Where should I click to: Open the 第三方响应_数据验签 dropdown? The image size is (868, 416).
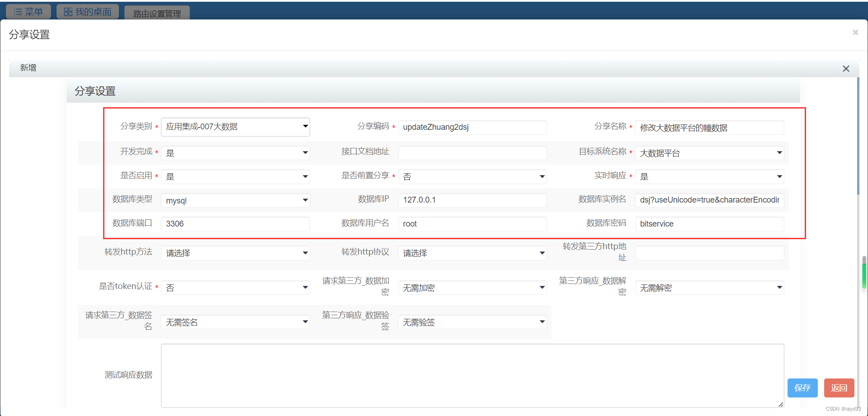tap(472, 322)
